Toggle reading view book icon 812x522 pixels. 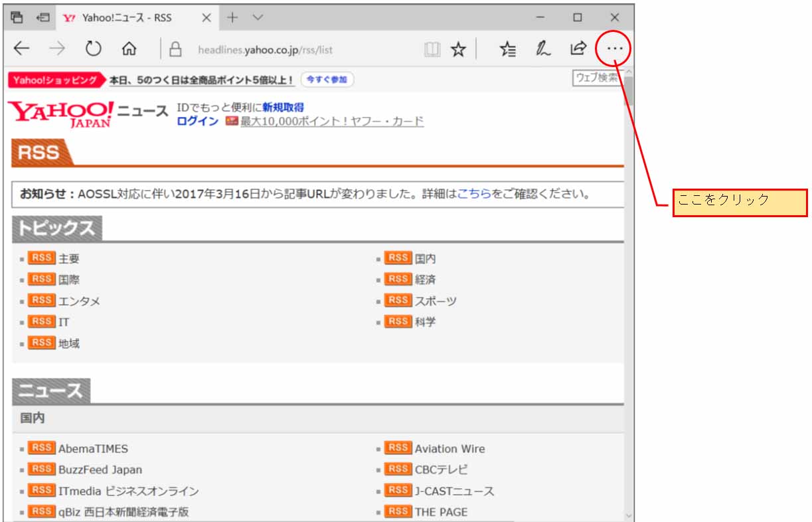(x=432, y=49)
